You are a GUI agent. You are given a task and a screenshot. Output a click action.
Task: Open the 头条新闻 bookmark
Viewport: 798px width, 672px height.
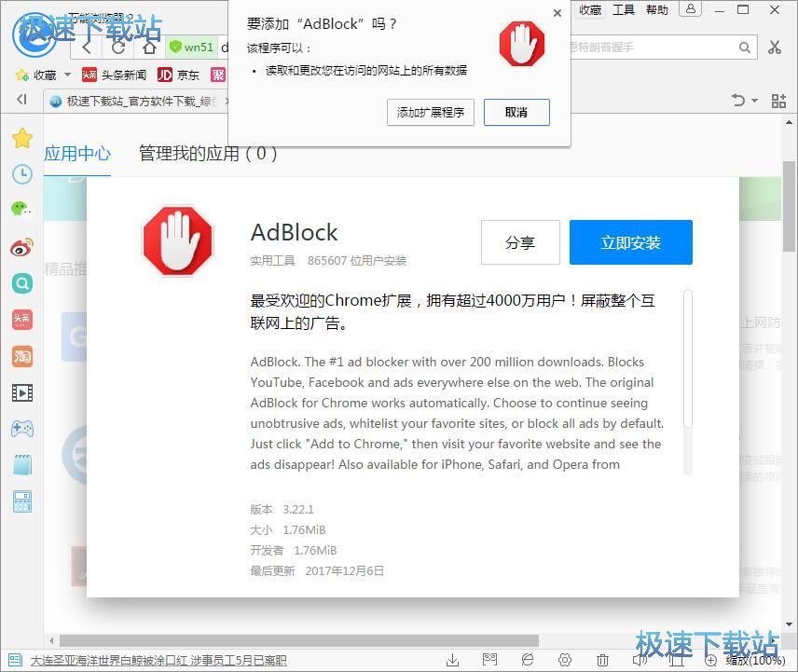(115, 75)
